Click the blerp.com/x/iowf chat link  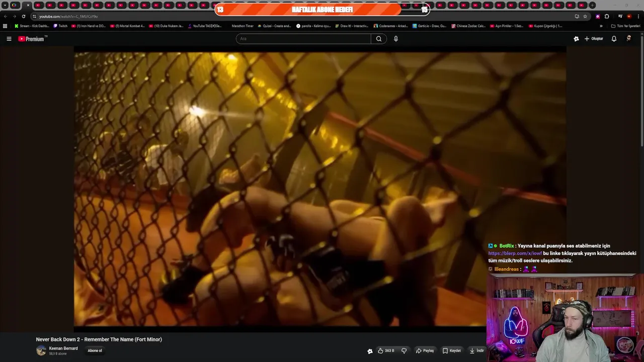point(515,253)
